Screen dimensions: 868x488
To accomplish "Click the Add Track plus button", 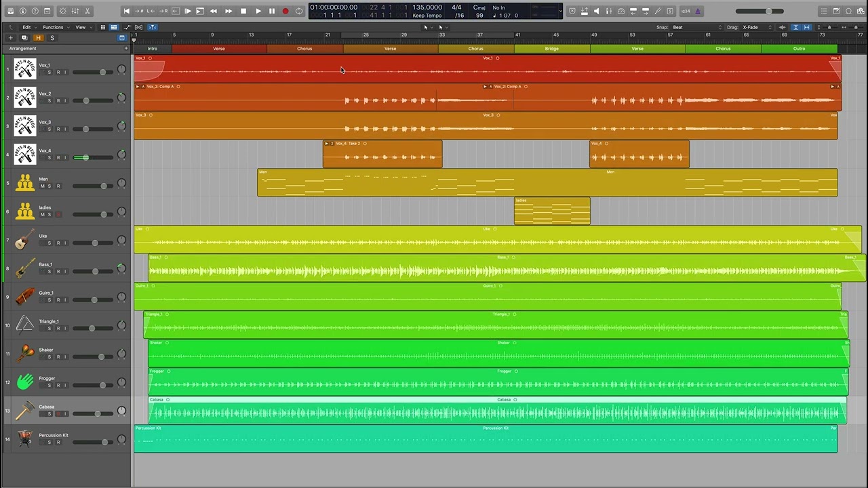I will (x=10, y=38).
